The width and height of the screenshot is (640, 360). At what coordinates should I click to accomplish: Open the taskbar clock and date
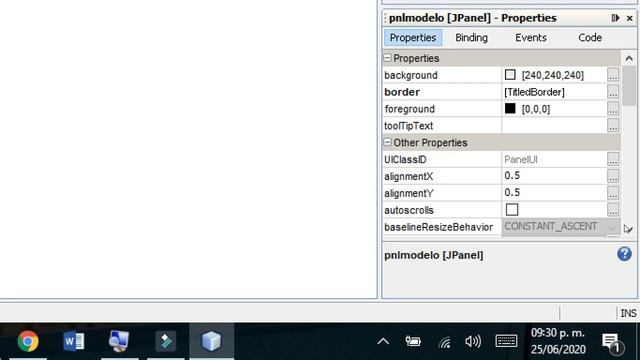click(x=558, y=341)
